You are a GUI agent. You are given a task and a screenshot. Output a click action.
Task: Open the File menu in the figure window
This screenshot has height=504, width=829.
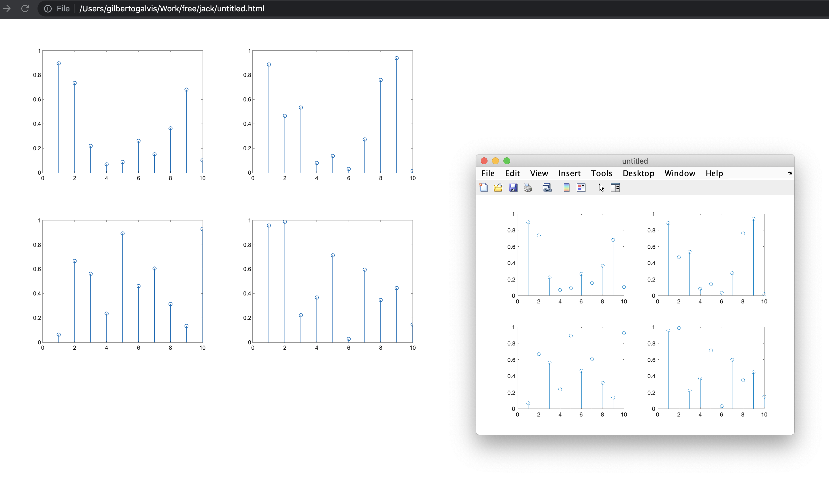click(x=488, y=173)
